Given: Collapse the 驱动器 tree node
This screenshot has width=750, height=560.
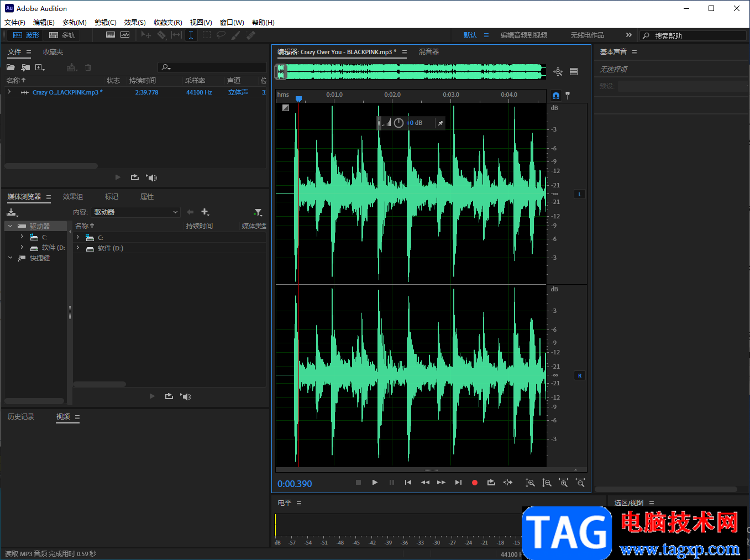Looking at the screenshot, I should [10, 226].
